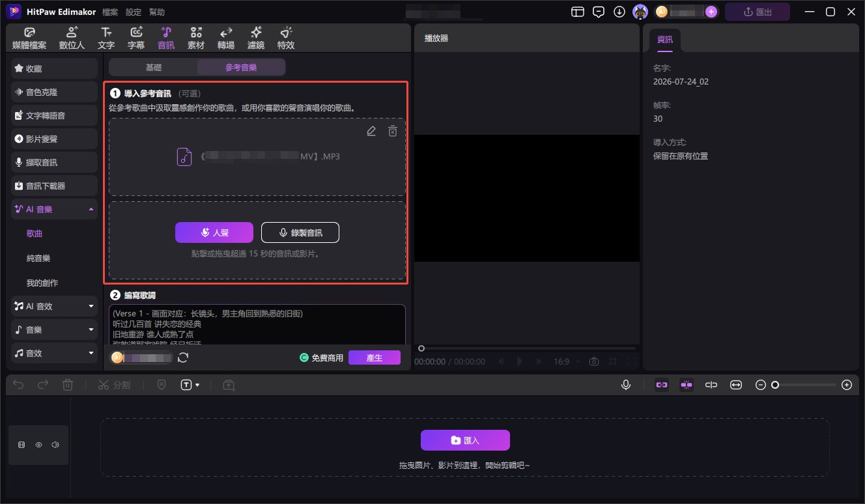This screenshot has width=865, height=504.
Task: Click the 人聲 vocal button
Action: point(214,232)
